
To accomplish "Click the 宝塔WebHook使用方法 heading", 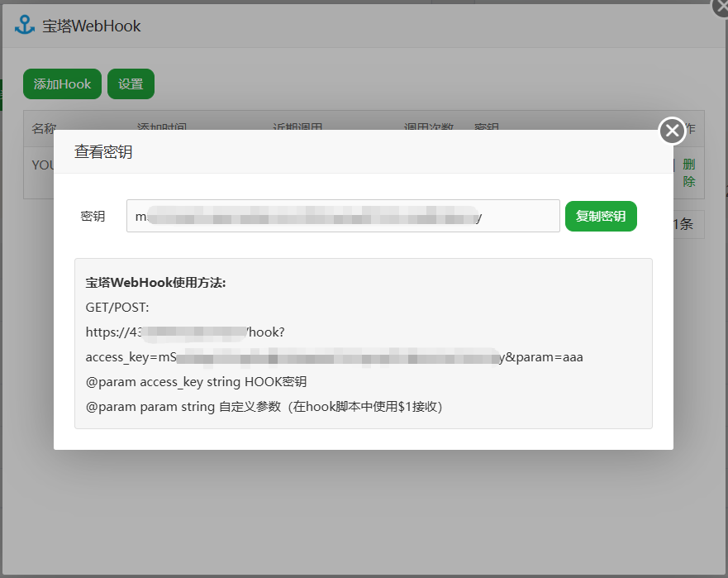I will coord(155,283).
